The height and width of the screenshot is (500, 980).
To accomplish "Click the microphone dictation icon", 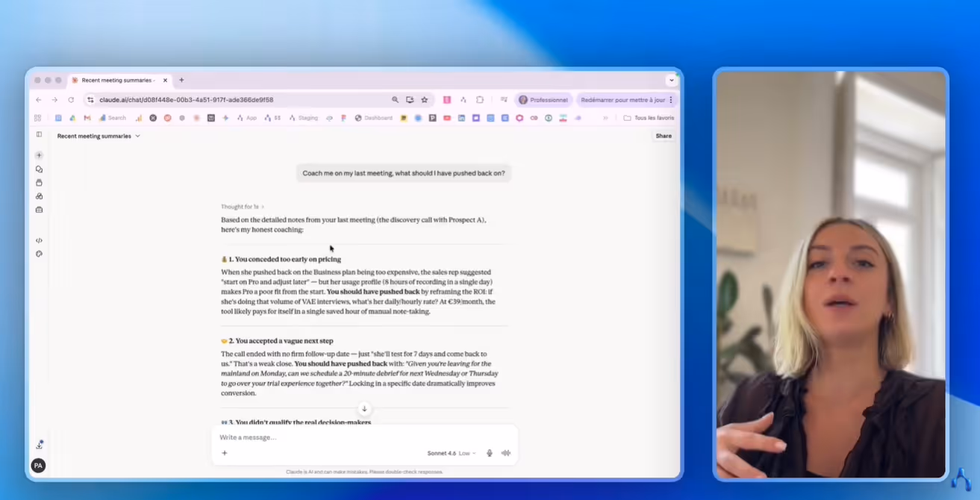I will [x=489, y=453].
